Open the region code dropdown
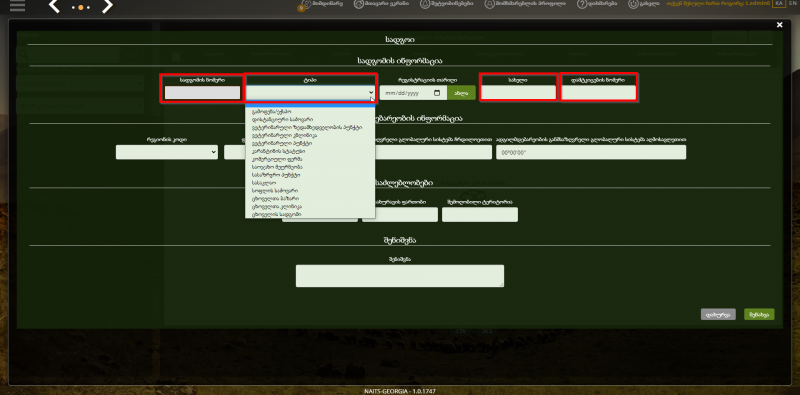Screen dimensions: 800x395 tap(167, 152)
